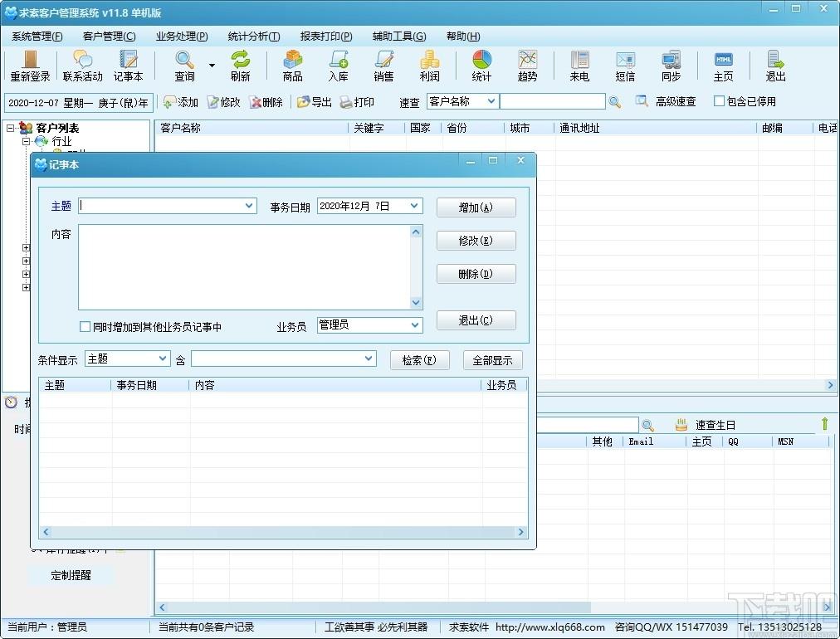This screenshot has width=840, height=639.
Task: Open the 客户名称 quick search dropdown
Action: click(x=491, y=100)
